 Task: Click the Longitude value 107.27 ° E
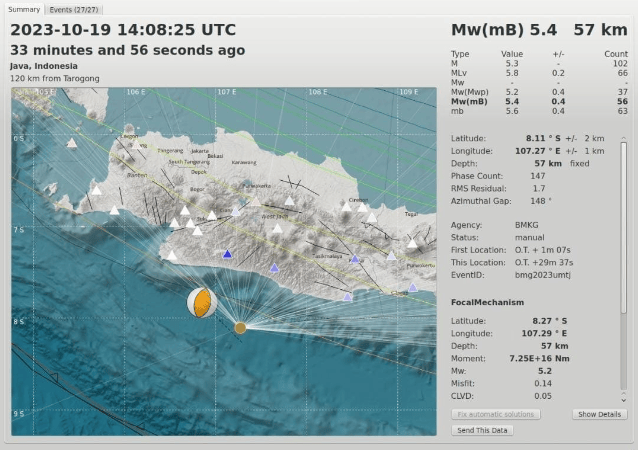[x=538, y=151]
